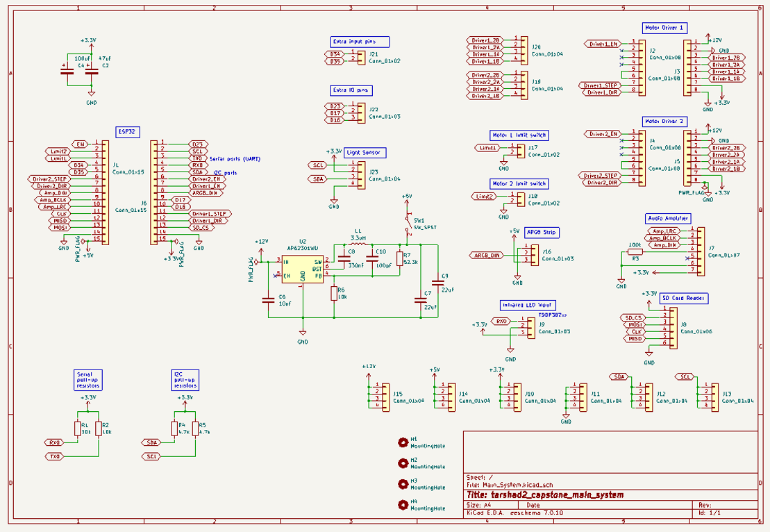The height and width of the screenshot is (532, 770).
Task: Toggle the SW1 SW_SPST power switch
Action: tap(409, 222)
